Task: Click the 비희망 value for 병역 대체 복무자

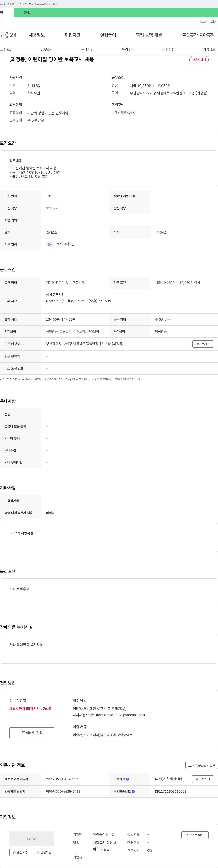Action: (50, 513)
